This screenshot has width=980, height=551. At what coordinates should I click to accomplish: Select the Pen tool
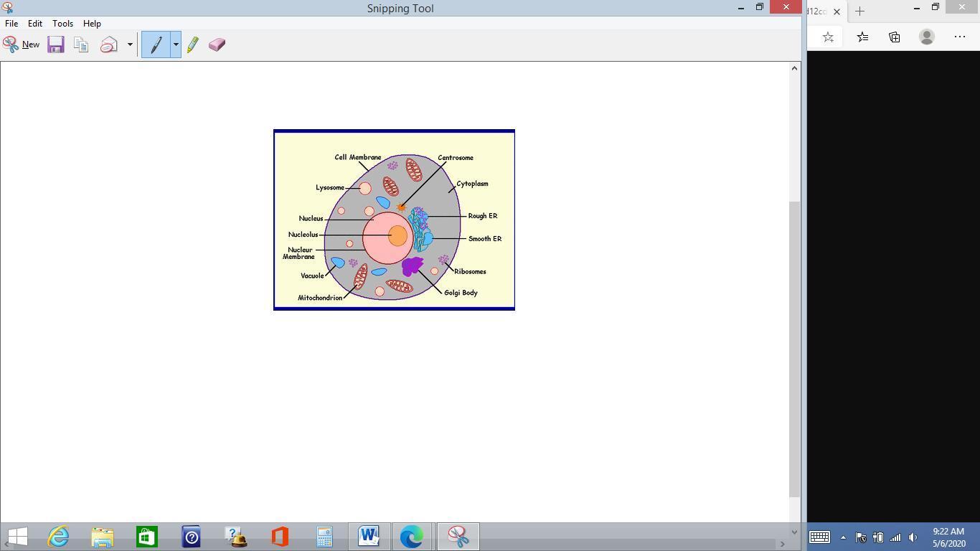click(x=155, y=44)
